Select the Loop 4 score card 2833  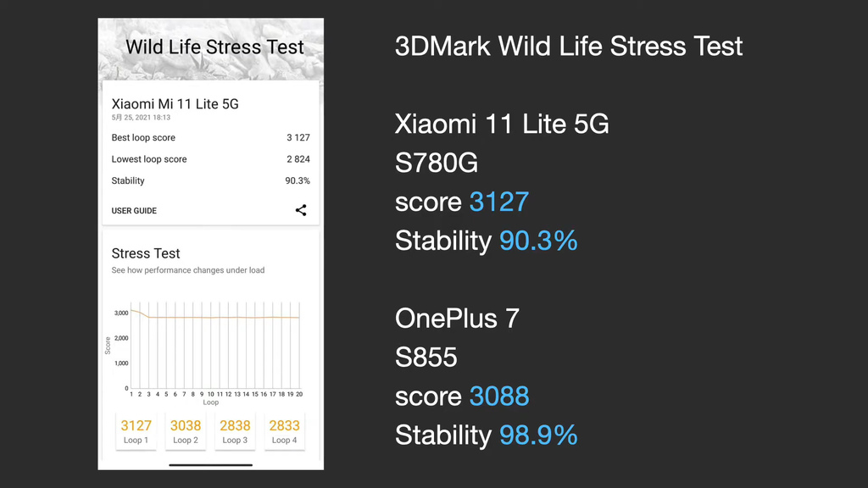285,431
